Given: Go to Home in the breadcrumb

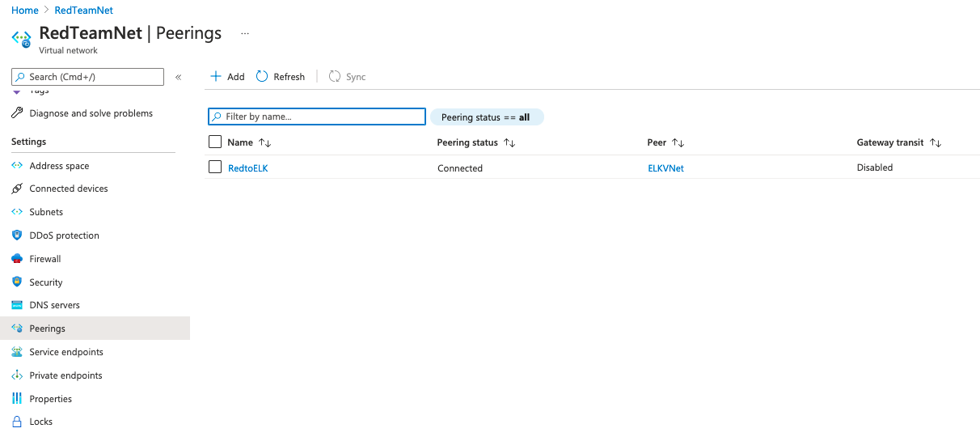Looking at the screenshot, I should pos(25,11).
